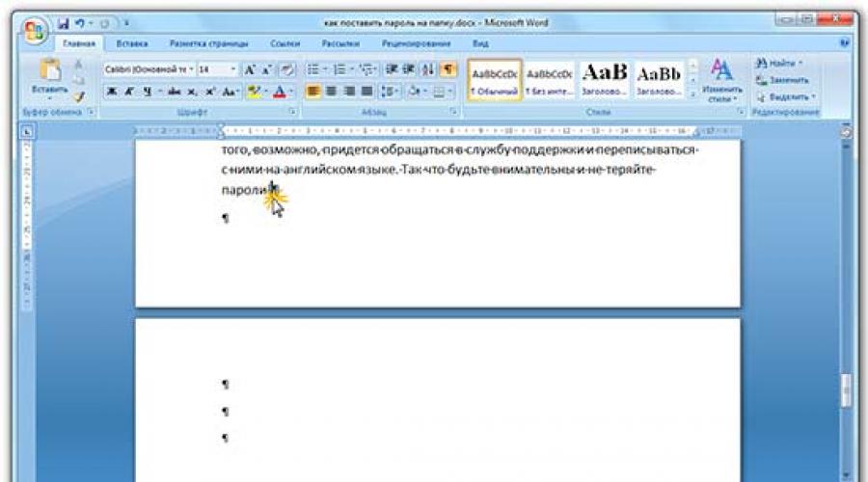868x482 pixels.
Task: Open Customize Quick Access Toolbar arrow
Action: [126, 23]
